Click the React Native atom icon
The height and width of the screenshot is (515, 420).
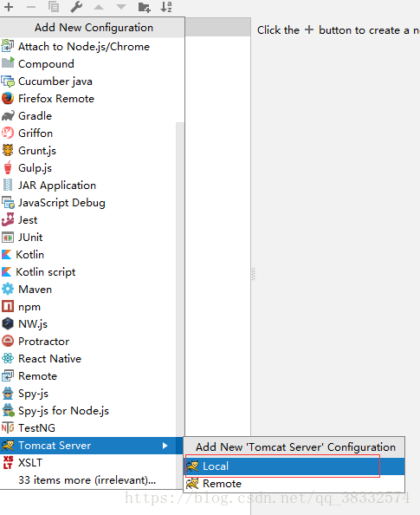8,358
